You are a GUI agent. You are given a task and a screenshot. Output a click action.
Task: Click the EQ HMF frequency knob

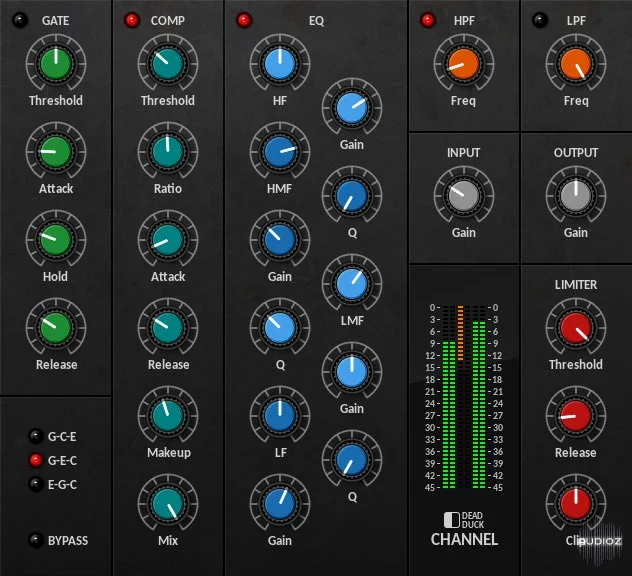click(x=280, y=152)
